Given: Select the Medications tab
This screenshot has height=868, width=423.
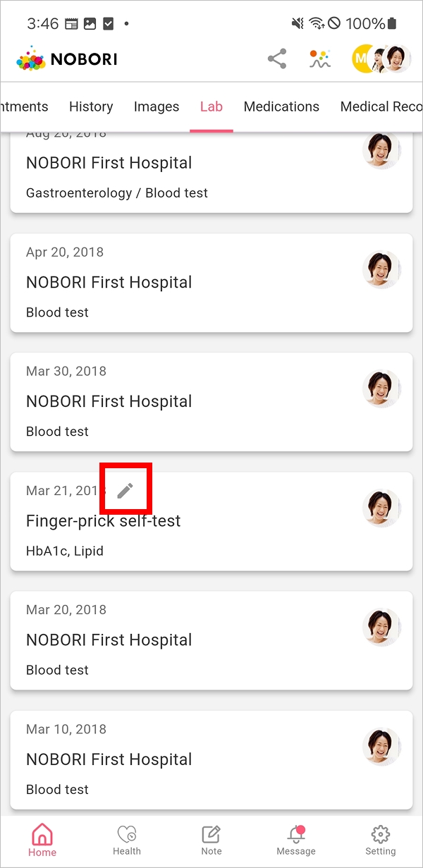Looking at the screenshot, I should (x=281, y=106).
